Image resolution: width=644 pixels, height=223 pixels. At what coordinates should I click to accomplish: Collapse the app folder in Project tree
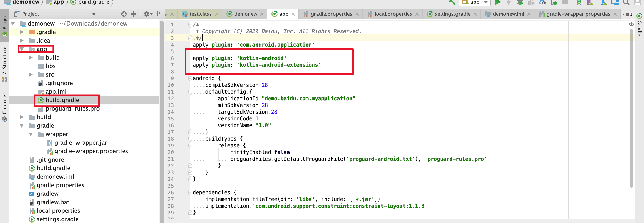(x=22, y=49)
